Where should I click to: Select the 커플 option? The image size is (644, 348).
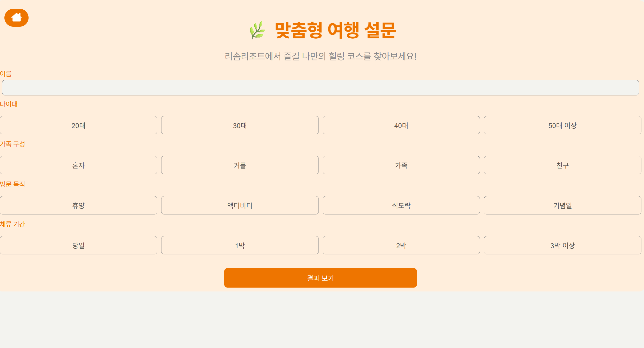click(240, 165)
